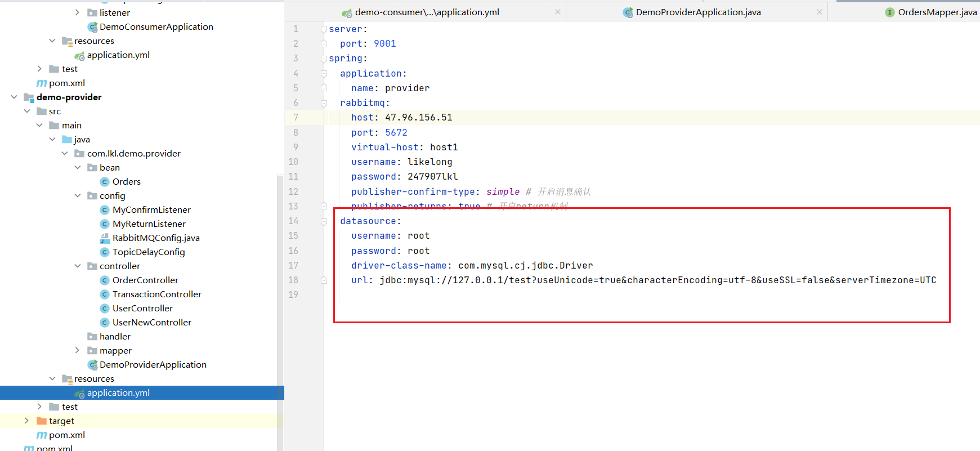Click the selected application.yml file icon
This screenshot has height=451, width=980.
[x=80, y=393]
